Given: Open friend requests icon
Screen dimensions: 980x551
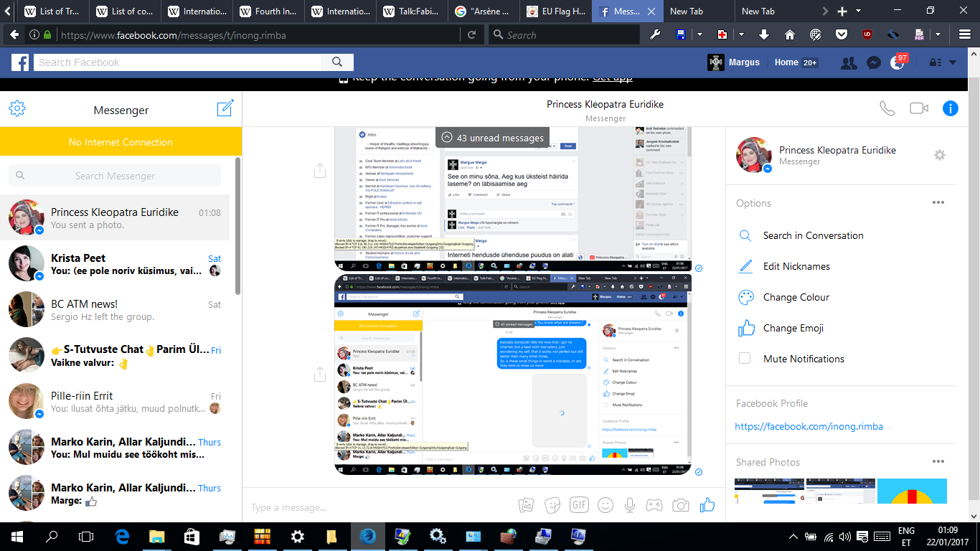Looking at the screenshot, I should pos(849,62).
